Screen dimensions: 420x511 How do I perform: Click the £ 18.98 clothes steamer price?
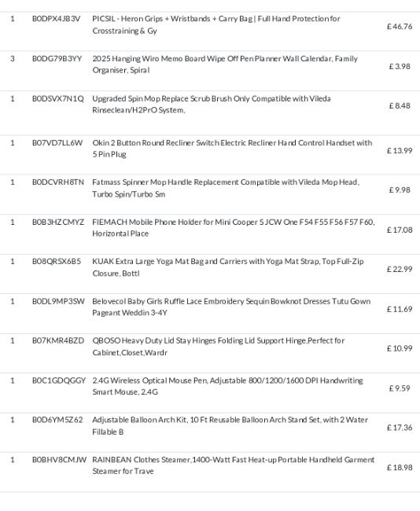[x=400, y=467]
